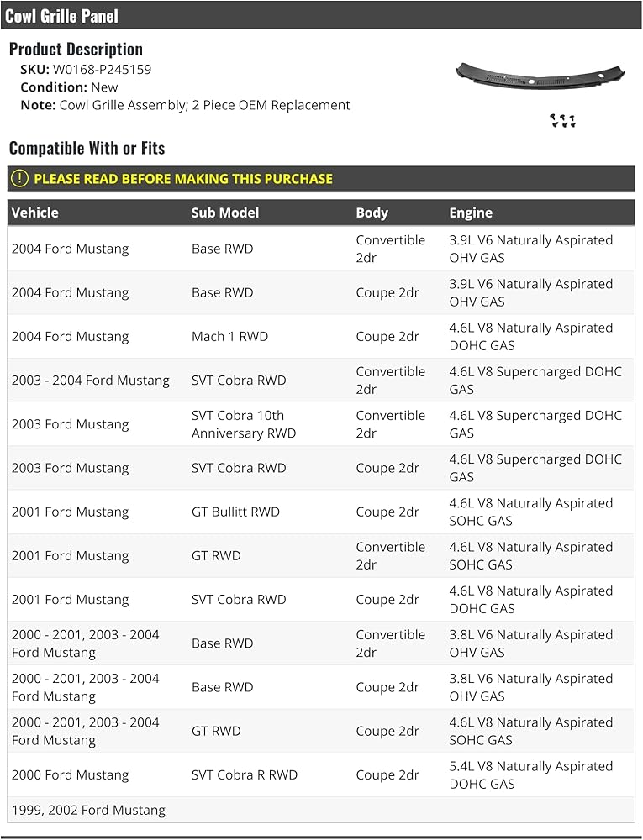Click the cowl grille panel product image

[540, 77]
